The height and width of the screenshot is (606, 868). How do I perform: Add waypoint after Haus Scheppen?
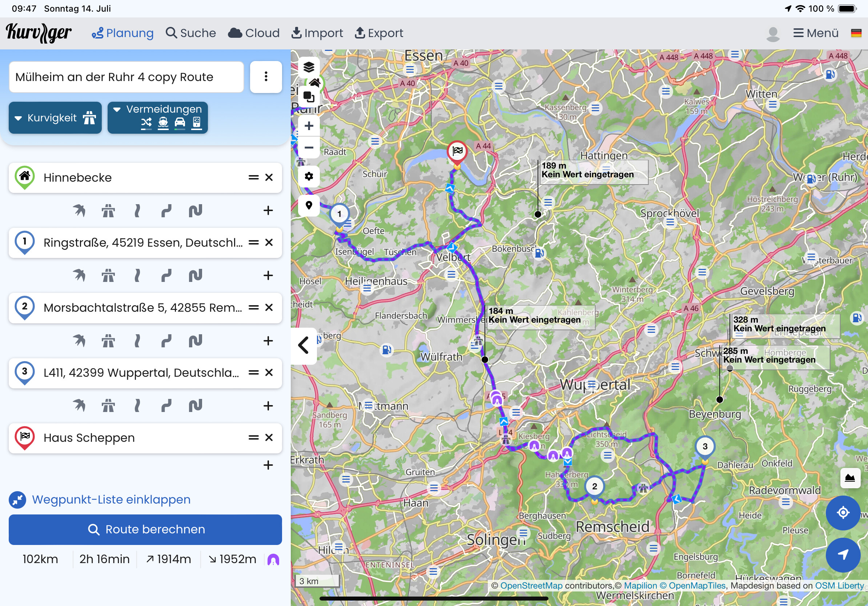click(268, 465)
